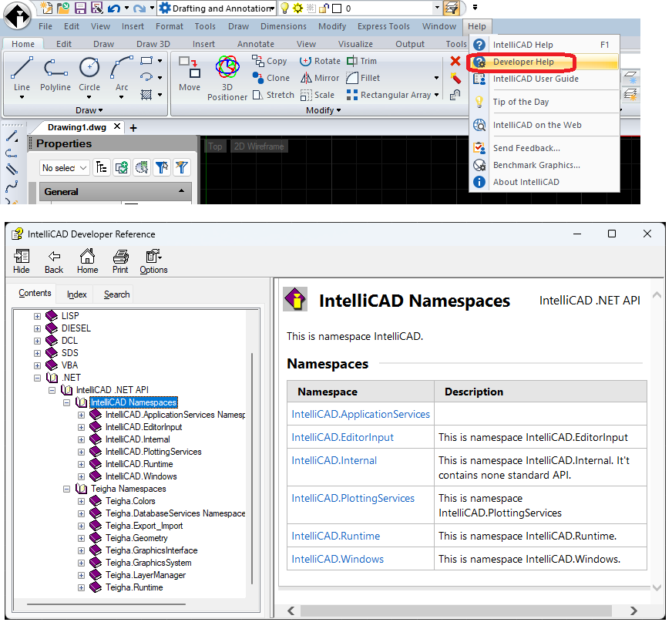The image size is (672, 629).
Task: Expand the VBA tree node
Action: click(x=37, y=365)
